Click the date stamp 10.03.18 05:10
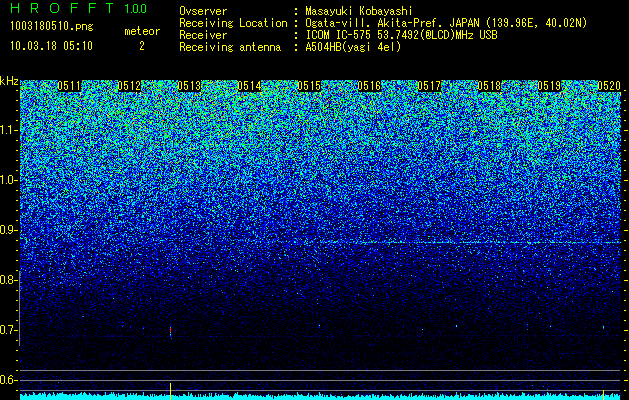Image resolution: width=629 pixels, height=400 pixels. 51,46
